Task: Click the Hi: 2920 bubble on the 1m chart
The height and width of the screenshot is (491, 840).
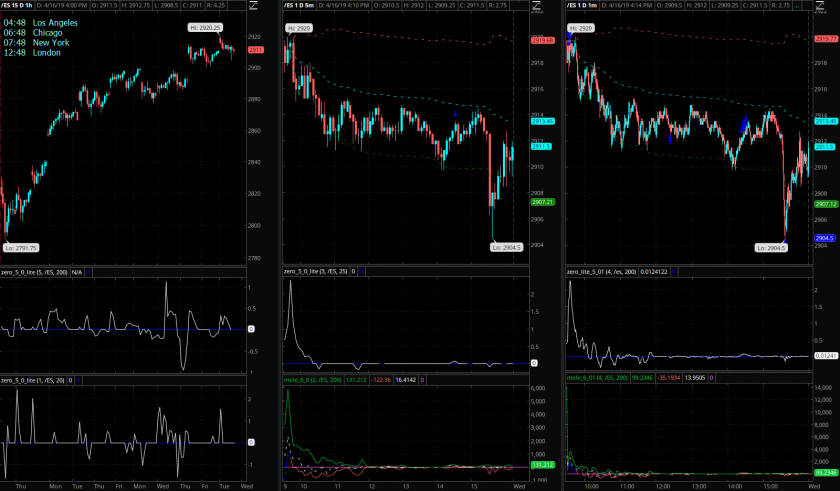Action: tap(580, 28)
